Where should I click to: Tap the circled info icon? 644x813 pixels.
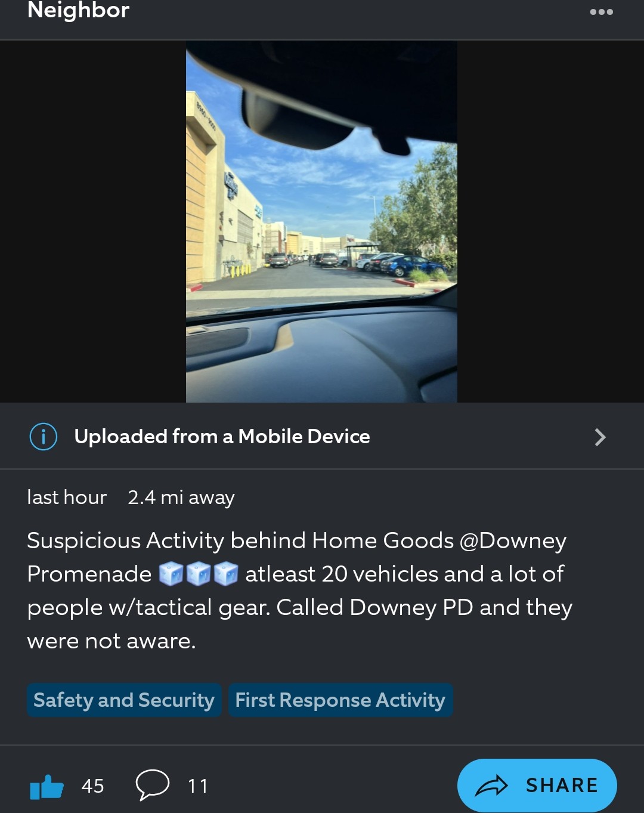tap(44, 437)
